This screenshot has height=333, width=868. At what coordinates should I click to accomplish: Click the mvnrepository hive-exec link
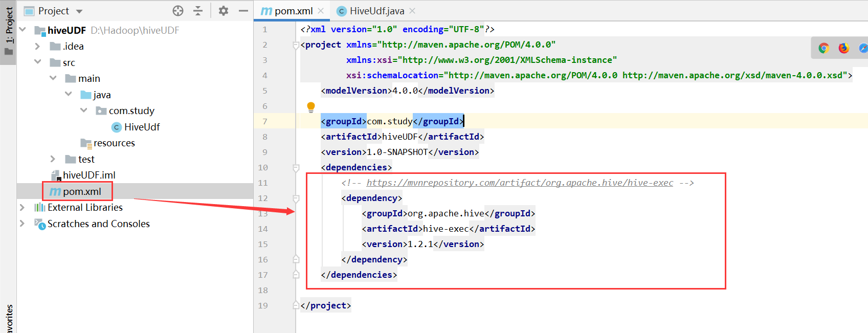coord(520,183)
